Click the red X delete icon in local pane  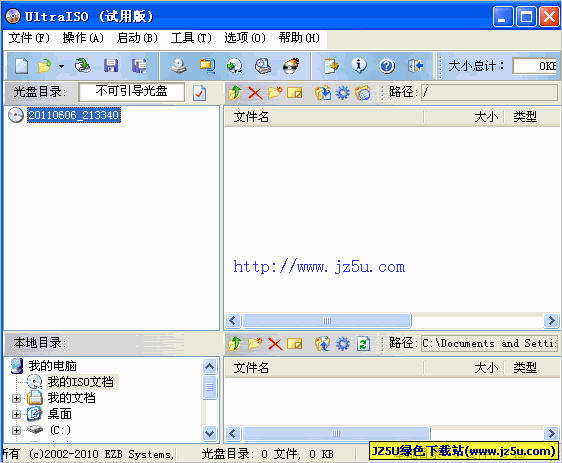[x=275, y=344]
